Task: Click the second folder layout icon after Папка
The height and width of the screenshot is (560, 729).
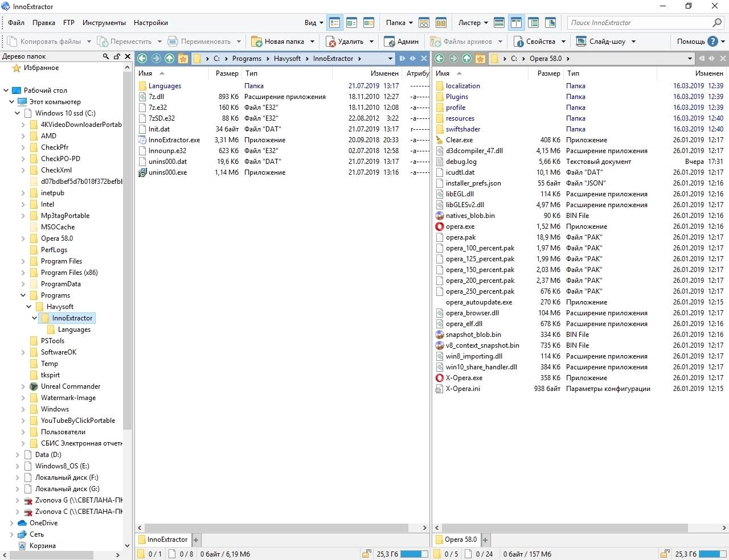Action: 441,23
